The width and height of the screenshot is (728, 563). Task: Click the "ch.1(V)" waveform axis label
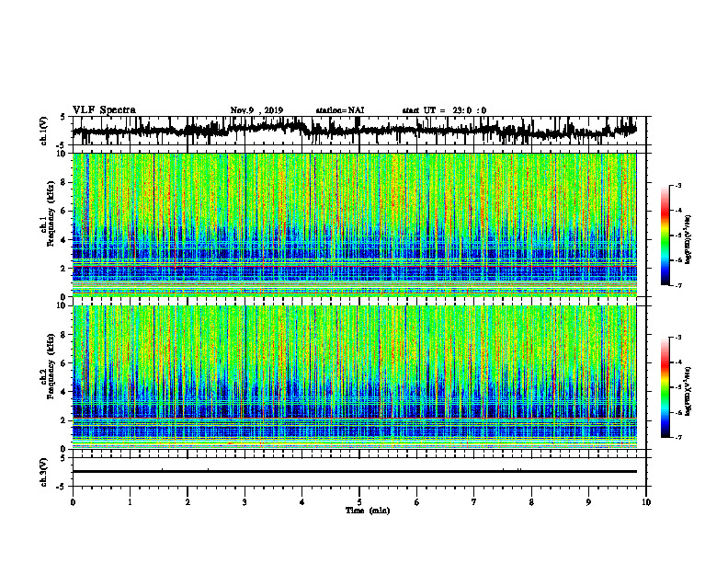[x=43, y=131]
